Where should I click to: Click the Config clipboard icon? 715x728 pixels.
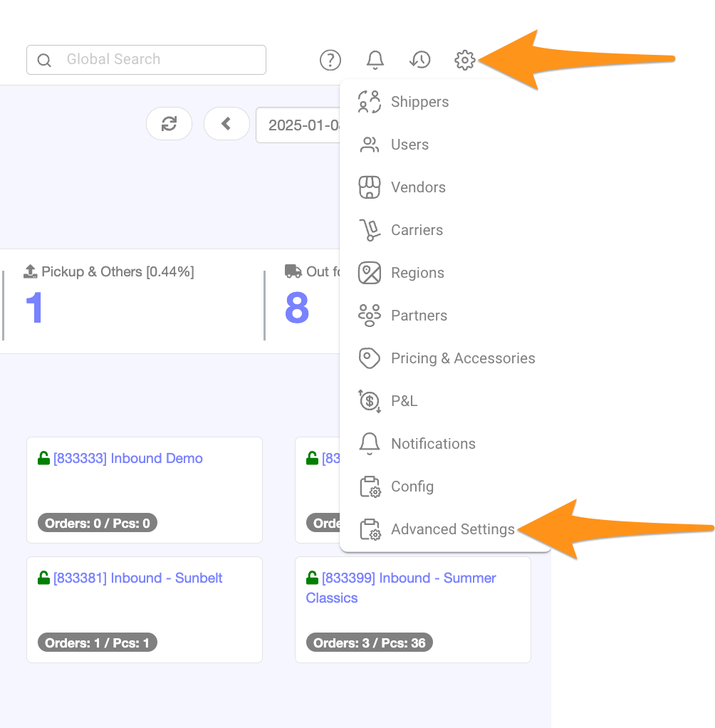pyautogui.click(x=370, y=487)
